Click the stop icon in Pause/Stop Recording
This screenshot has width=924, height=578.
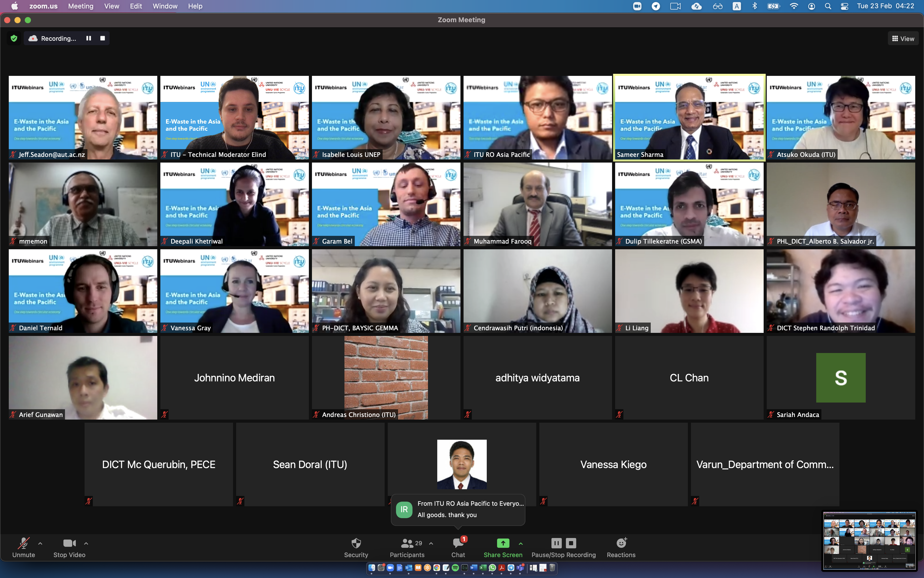point(571,543)
